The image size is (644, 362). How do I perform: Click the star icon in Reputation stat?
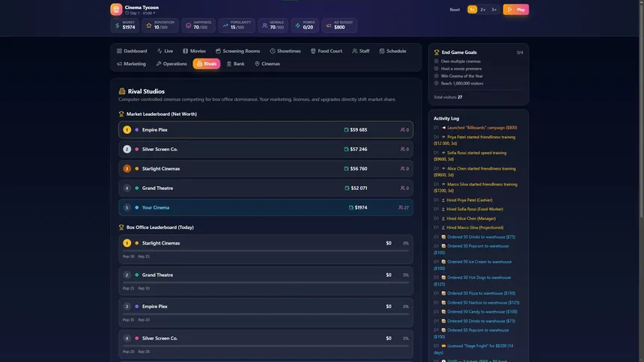[x=149, y=25]
